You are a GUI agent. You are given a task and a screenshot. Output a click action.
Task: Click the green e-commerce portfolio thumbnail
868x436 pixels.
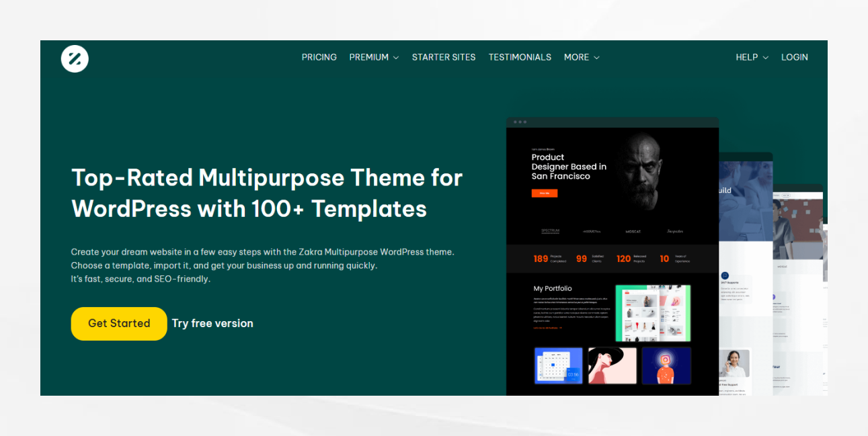click(653, 312)
